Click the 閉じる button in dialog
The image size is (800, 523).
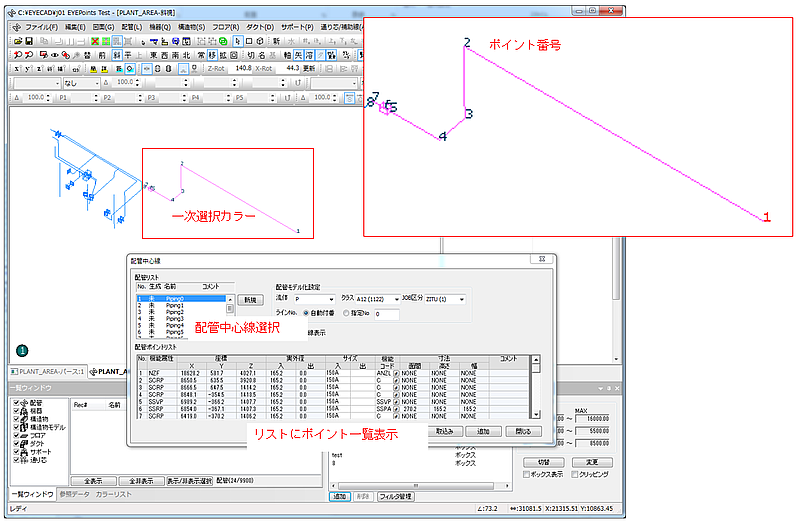(523, 432)
